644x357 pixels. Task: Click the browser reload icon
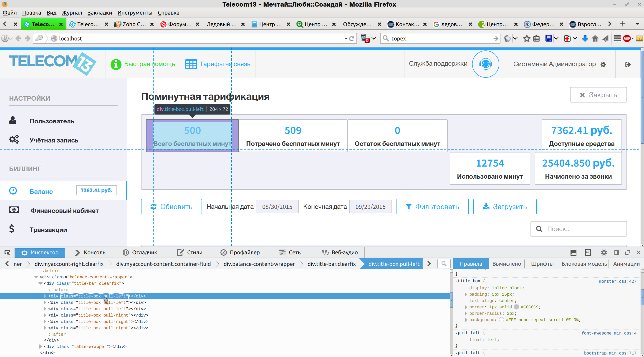[352, 38]
